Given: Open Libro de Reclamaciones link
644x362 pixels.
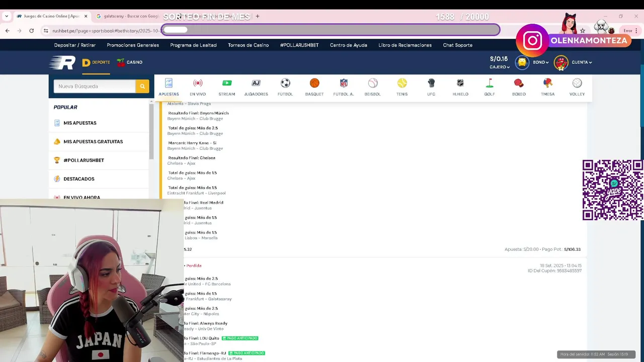Looking at the screenshot, I should 405,45.
